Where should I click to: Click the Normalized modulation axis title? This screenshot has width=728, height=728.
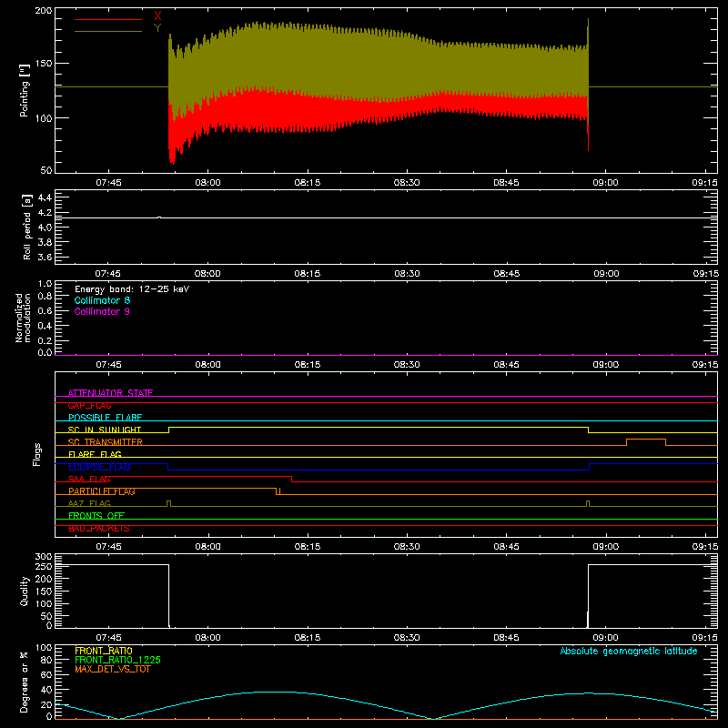pos(23,318)
